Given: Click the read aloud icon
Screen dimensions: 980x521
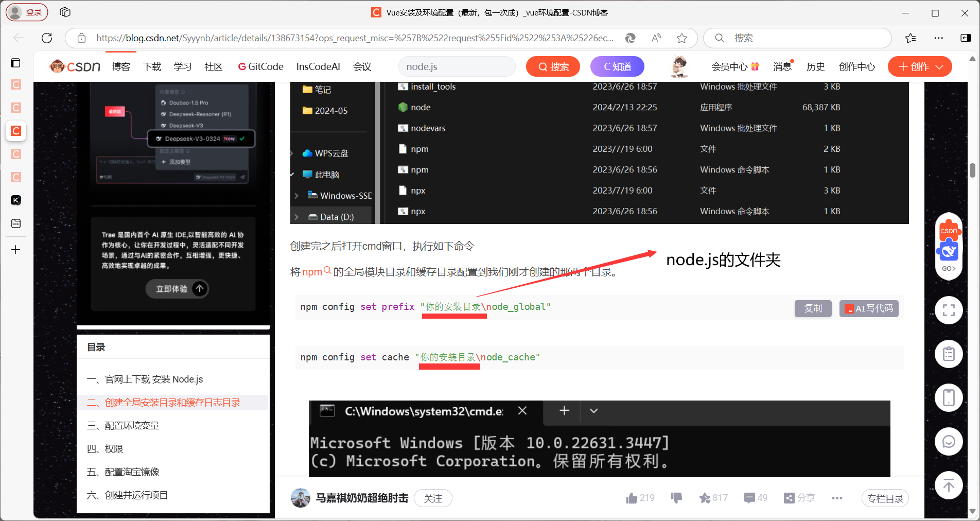Looking at the screenshot, I should [656, 38].
